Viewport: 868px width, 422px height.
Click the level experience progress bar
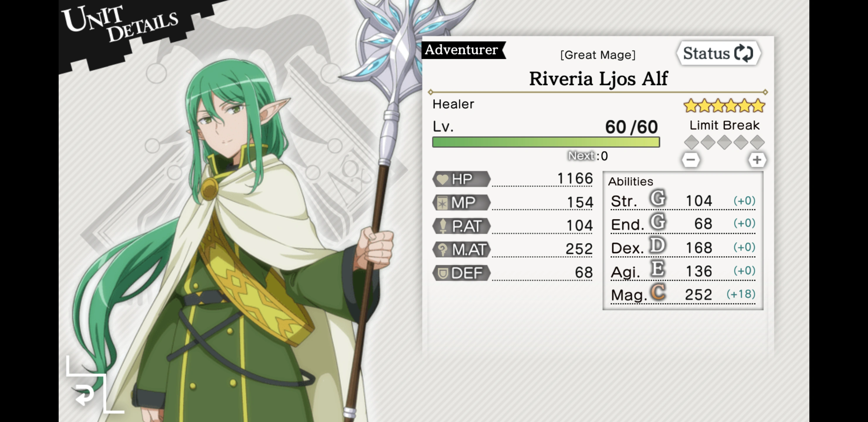(545, 142)
